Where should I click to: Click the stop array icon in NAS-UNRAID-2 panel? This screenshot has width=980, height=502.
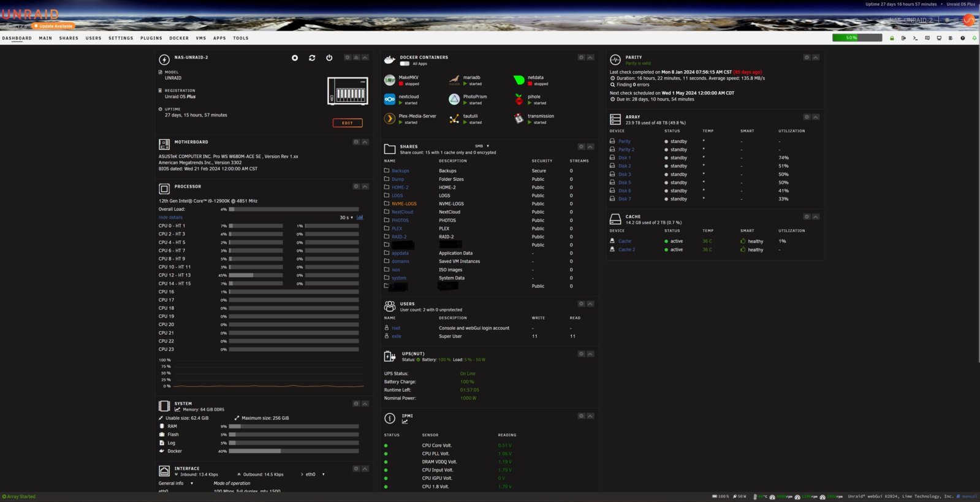click(x=295, y=58)
